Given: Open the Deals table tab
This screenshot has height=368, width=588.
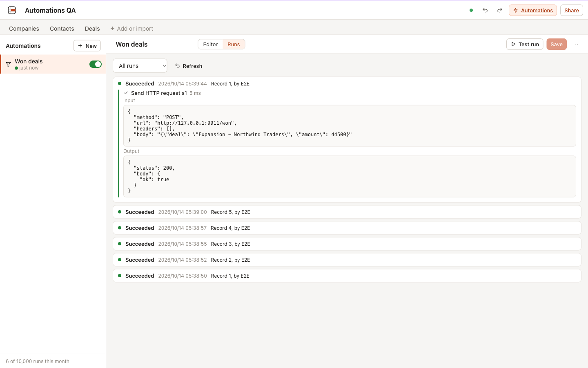Looking at the screenshot, I should point(92,29).
